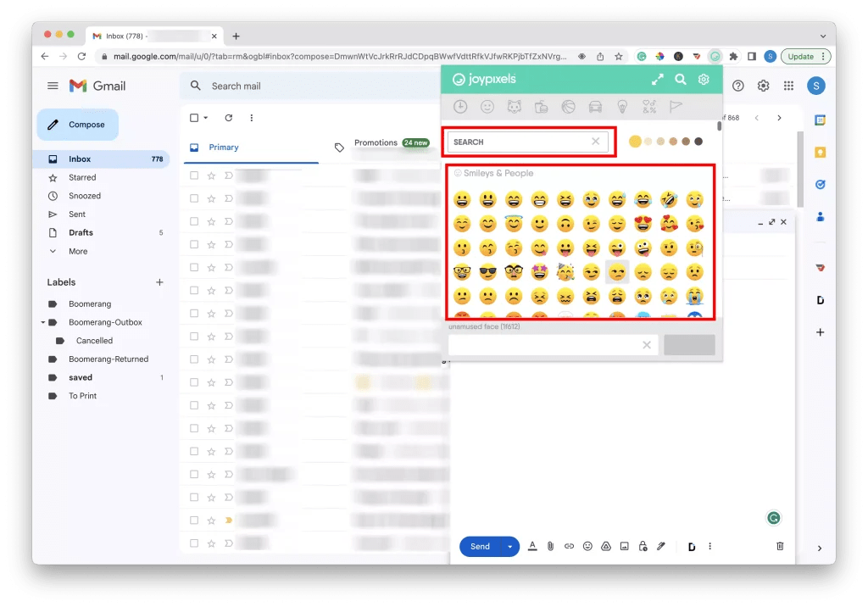Screen dimensions: 868x607
Task: Attach a file using the paperclip icon
Action: click(x=551, y=546)
